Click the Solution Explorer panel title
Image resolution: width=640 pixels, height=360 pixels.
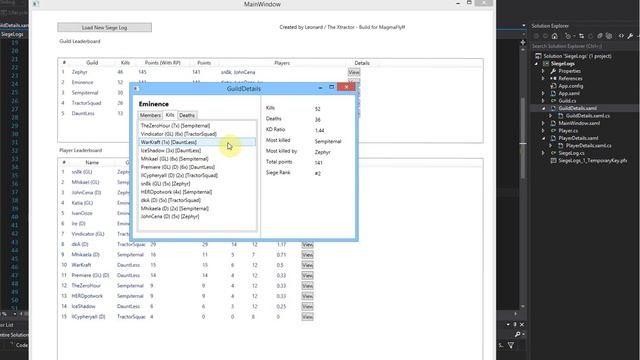click(550, 26)
